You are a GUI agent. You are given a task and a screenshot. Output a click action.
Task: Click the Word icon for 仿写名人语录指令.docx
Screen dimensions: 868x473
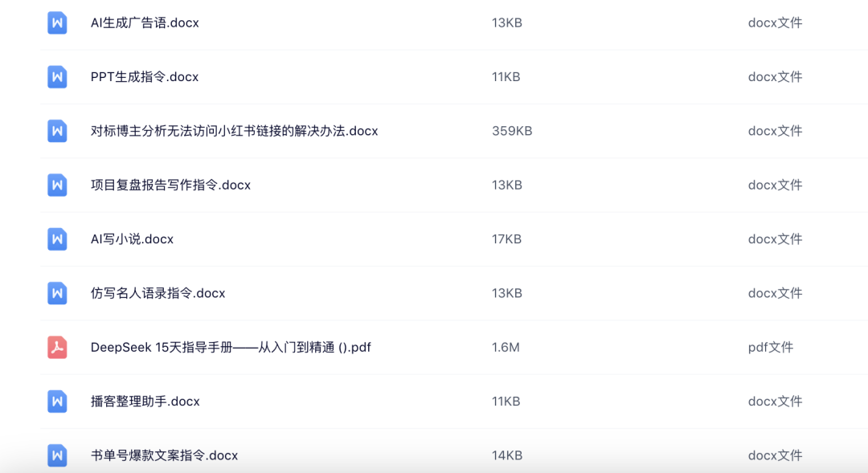point(57,293)
